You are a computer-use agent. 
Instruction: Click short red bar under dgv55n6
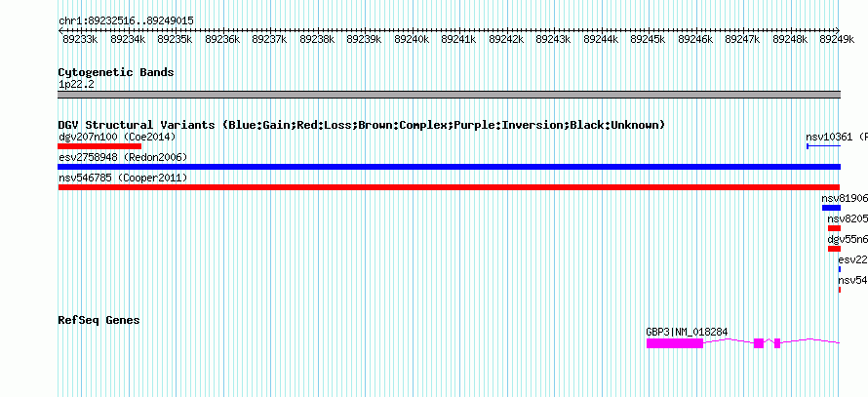pyautogui.click(x=834, y=249)
